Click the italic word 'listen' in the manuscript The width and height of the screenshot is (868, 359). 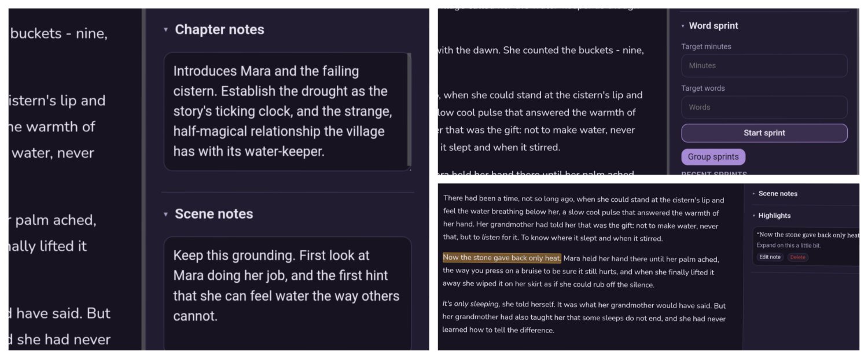pos(490,238)
